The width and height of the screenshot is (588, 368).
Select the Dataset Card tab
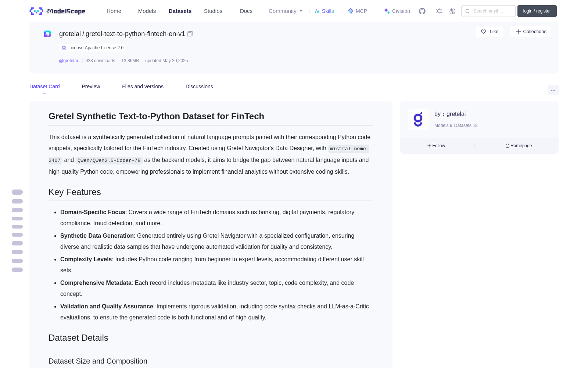pyautogui.click(x=44, y=86)
